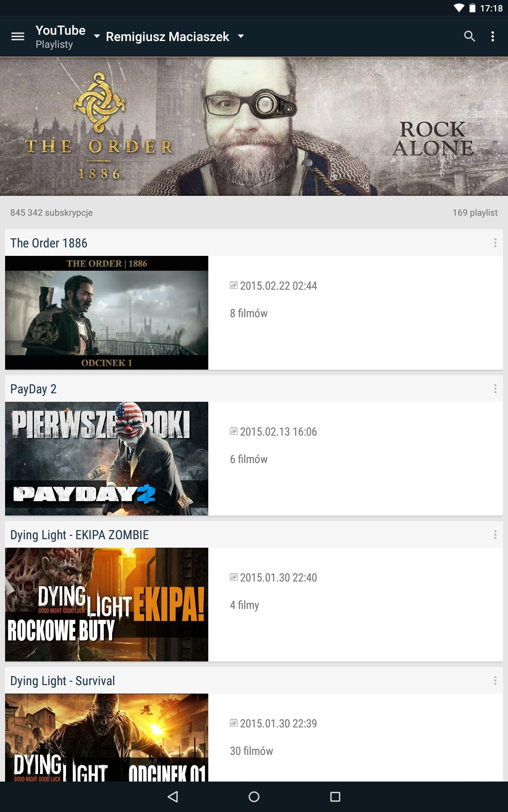
Task: Select Dying Light - EKIPA ZOMBIE title
Action: (80, 535)
